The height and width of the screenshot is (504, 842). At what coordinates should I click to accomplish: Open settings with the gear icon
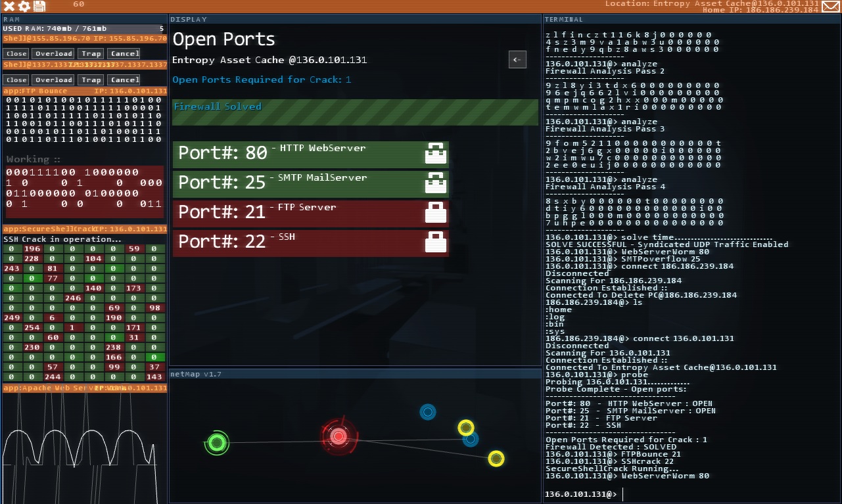pos(24,6)
